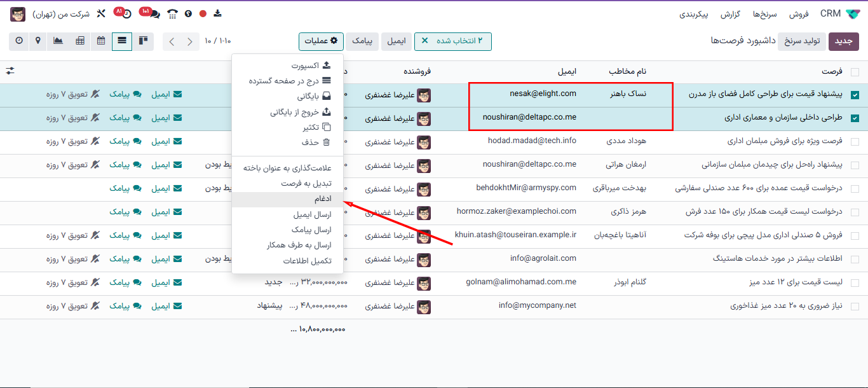Open the messaging conversations icon in top bar

click(154, 14)
